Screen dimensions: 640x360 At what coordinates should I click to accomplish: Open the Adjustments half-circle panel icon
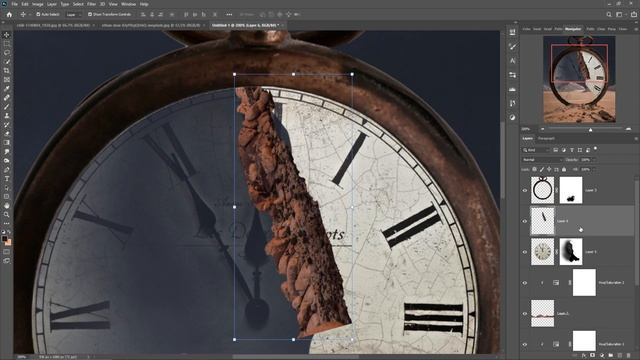point(513,118)
